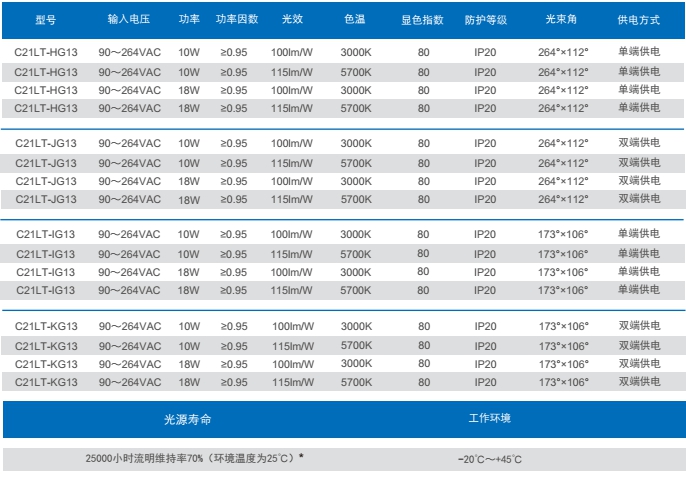Select 90~264VAC in the C21LT-KG13 10W 3000K row
The image size is (686, 481).
(130, 327)
